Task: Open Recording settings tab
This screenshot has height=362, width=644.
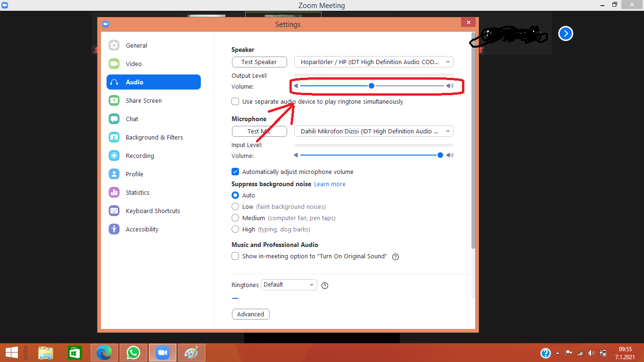Action: tap(154, 156)
